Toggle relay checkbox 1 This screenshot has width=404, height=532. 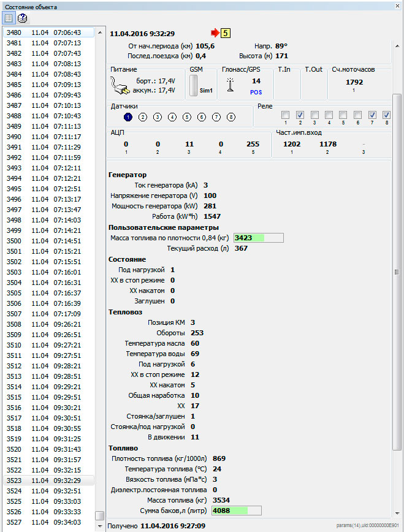(x=286, y=115)
